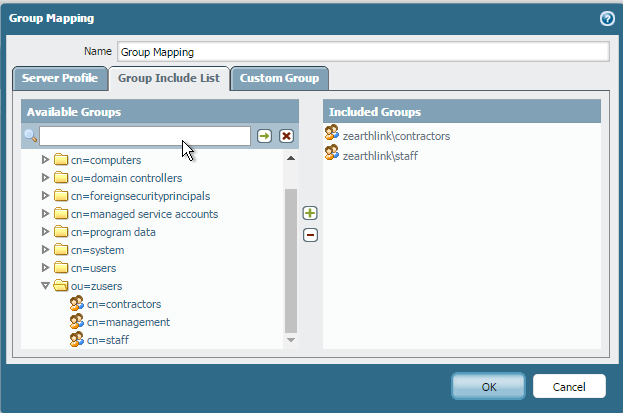Select cn=contractors in the tree

click(x=124, y=304)
